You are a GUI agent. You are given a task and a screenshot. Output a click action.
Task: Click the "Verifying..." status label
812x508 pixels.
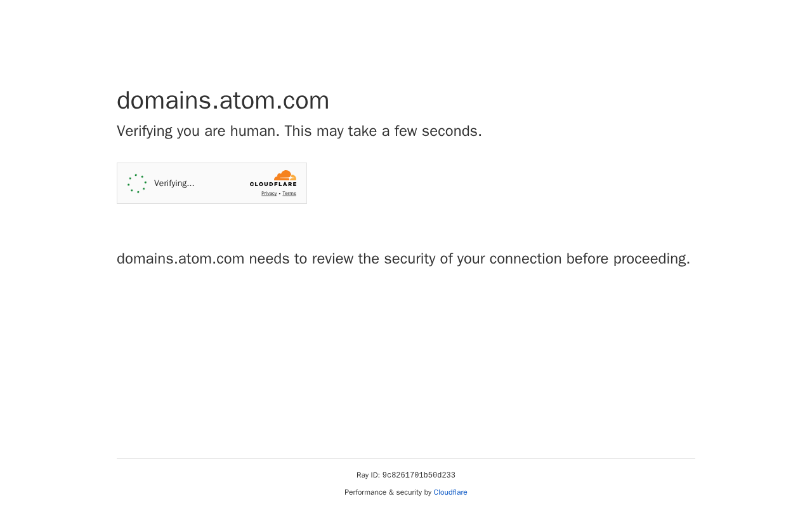point(174,184)
